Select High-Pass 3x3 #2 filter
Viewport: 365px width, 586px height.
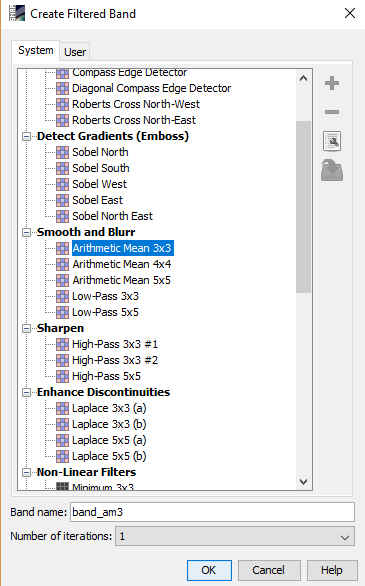(115, 360)
